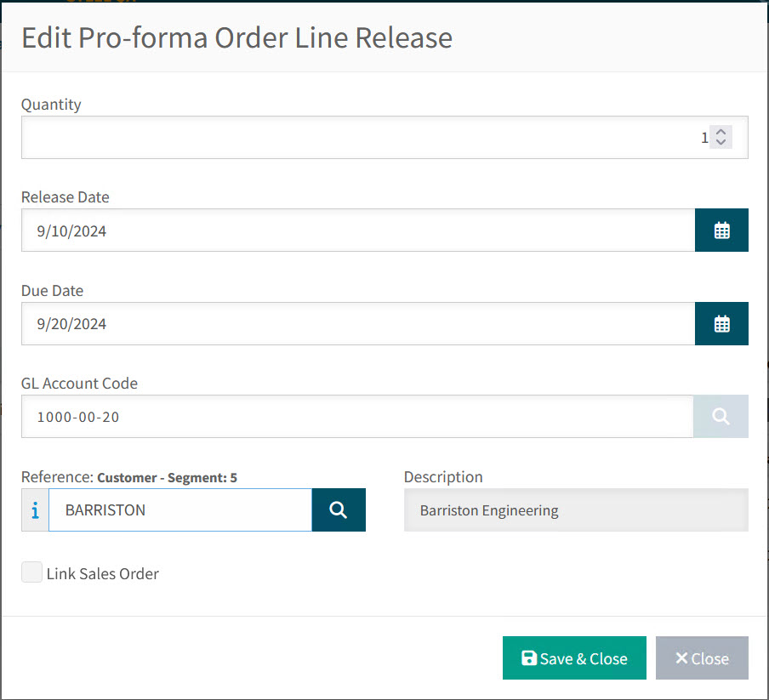Increment Quantity using the up arrow
Screen dimensions: 769x700
click(721, 132)
